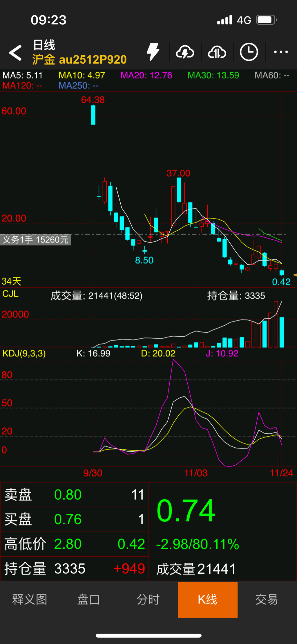The image size is (297, 644).
Task: Switch to the 盘口 tab
Action: click(89, 599)
